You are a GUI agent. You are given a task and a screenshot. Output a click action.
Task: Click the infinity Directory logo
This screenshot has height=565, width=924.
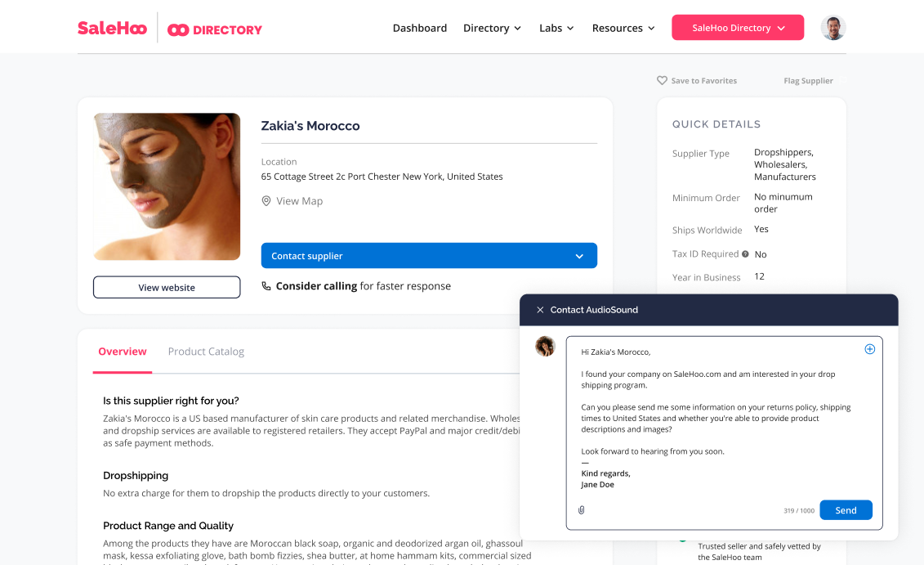[x=215, y=29]
